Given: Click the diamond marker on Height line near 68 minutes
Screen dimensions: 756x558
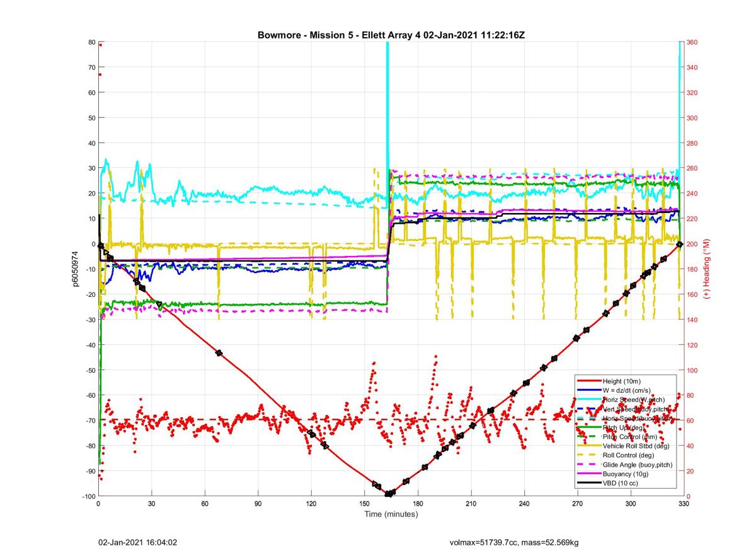Looking at the screenshot, I should coord(219,353).
